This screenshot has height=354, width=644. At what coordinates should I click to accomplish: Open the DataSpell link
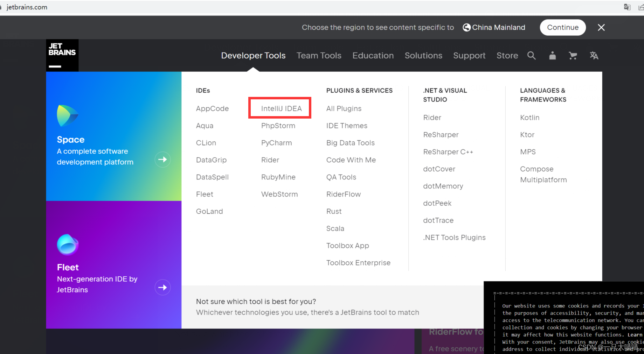point(212,177)
